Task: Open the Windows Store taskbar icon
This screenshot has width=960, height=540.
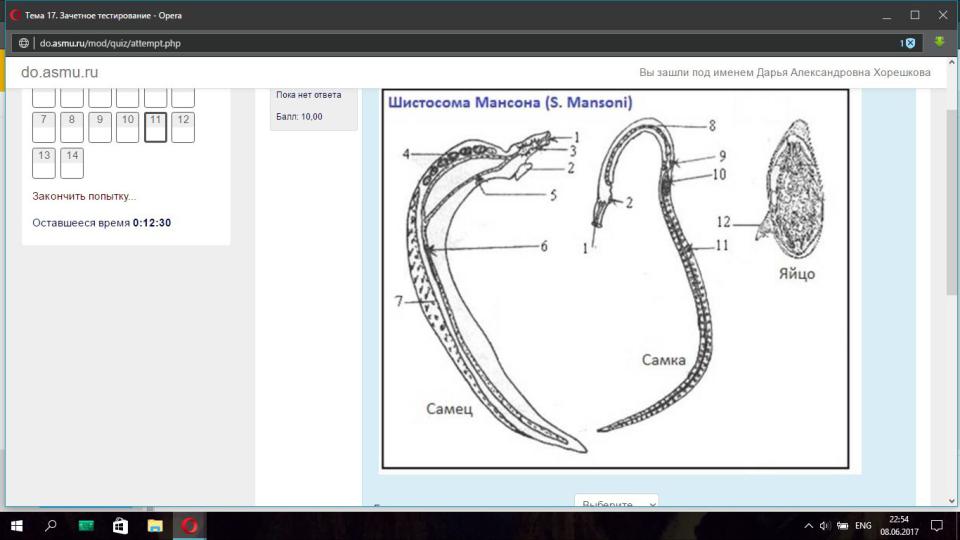Action: [x=120, y=525]
